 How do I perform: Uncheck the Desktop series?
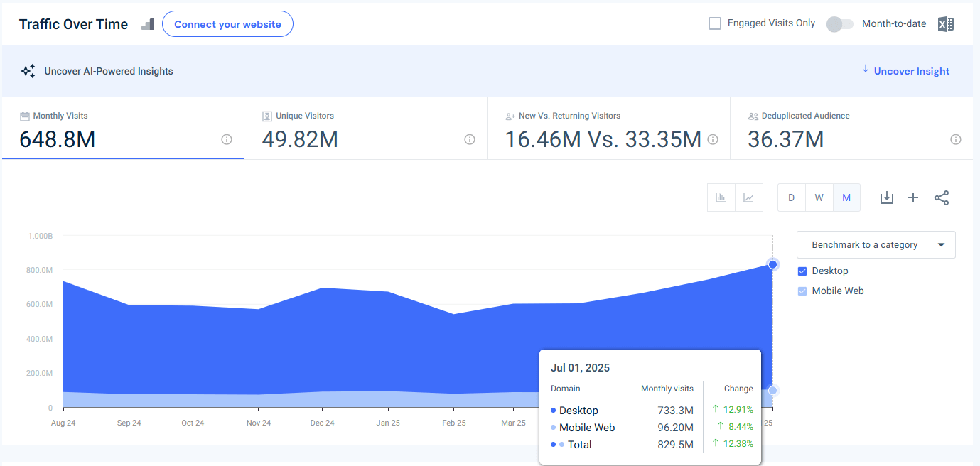pyautogui.click(x=802, y=271)
